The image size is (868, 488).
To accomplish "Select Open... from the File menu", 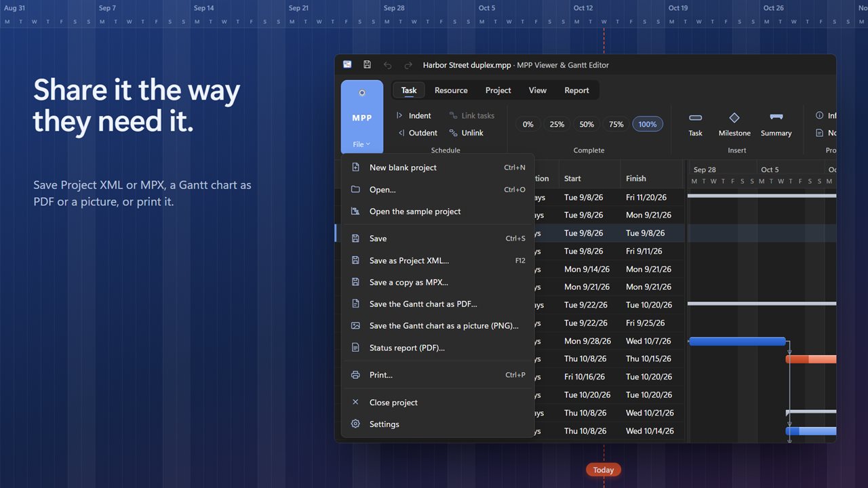I will tap(437, 190).
